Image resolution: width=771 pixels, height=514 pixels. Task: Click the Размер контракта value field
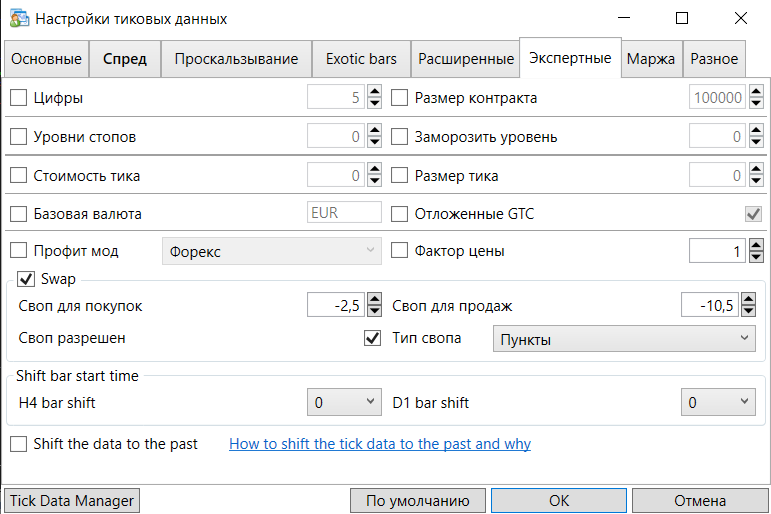pos(718,97)
